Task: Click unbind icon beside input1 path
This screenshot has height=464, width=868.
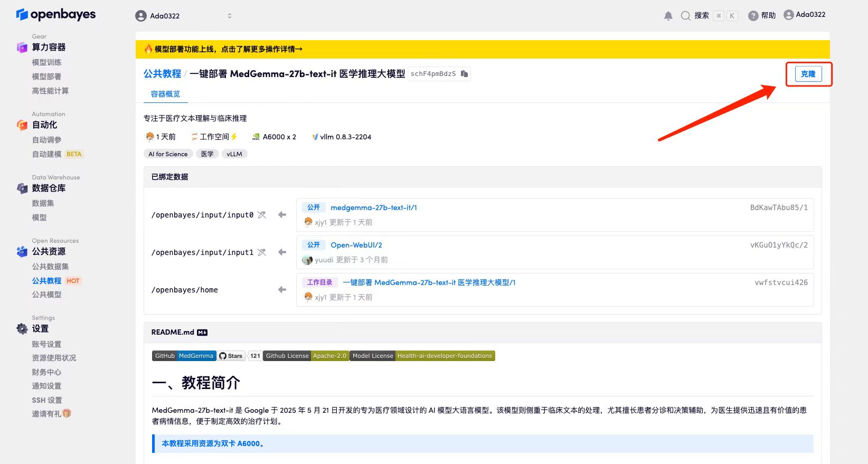Action: click(262, 252)
